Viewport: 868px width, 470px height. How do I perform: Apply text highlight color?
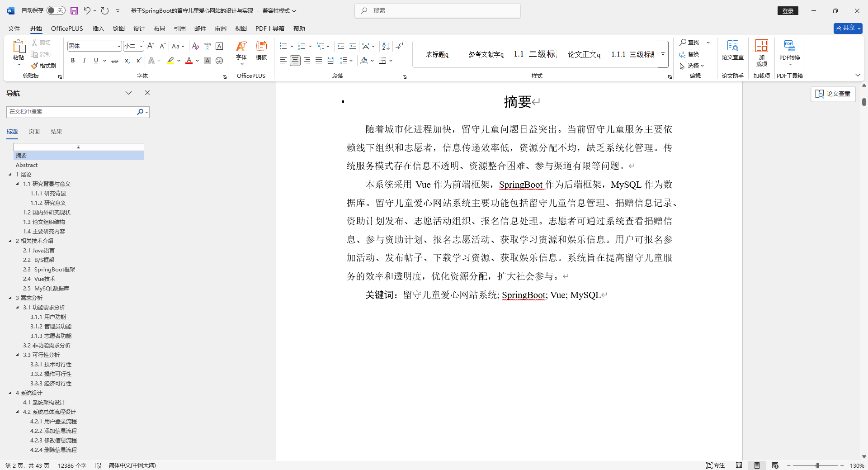pyautogui.click(x=170, y=61)
